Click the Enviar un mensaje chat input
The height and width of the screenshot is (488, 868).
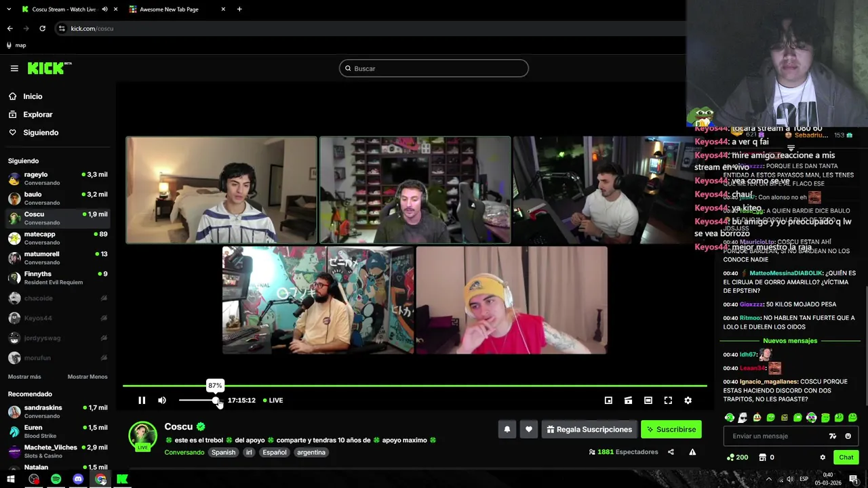pyautogui.click(x=776, y=436)
